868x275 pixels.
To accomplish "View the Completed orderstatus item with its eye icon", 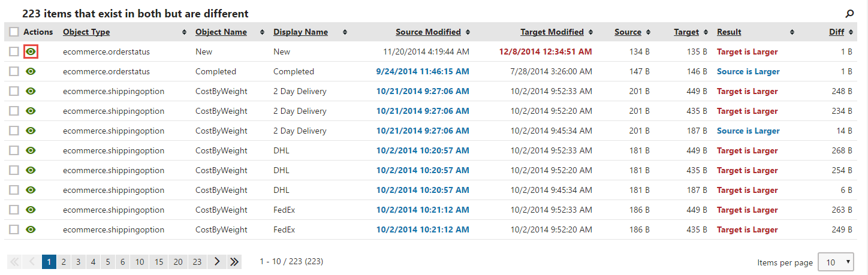I will click(31, 72).
